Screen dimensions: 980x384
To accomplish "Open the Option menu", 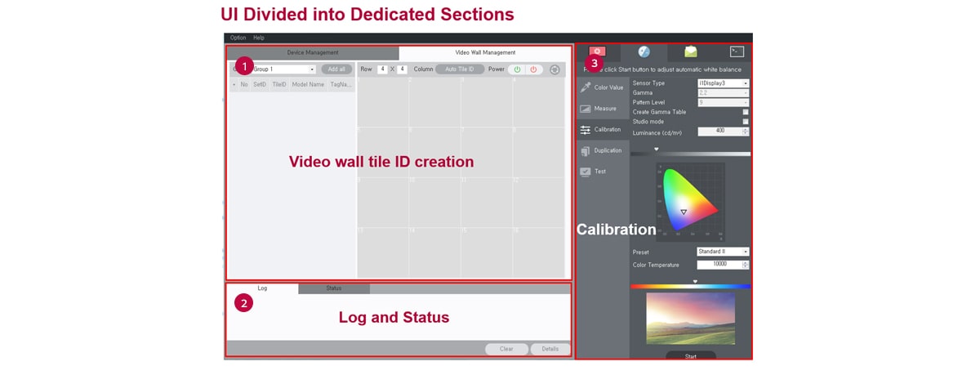I will [238, 38].
